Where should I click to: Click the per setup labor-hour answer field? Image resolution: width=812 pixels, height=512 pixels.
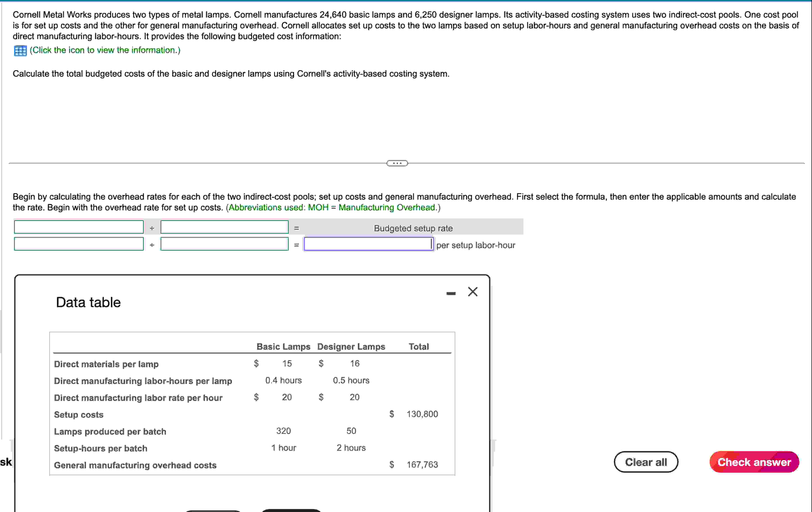368,244
